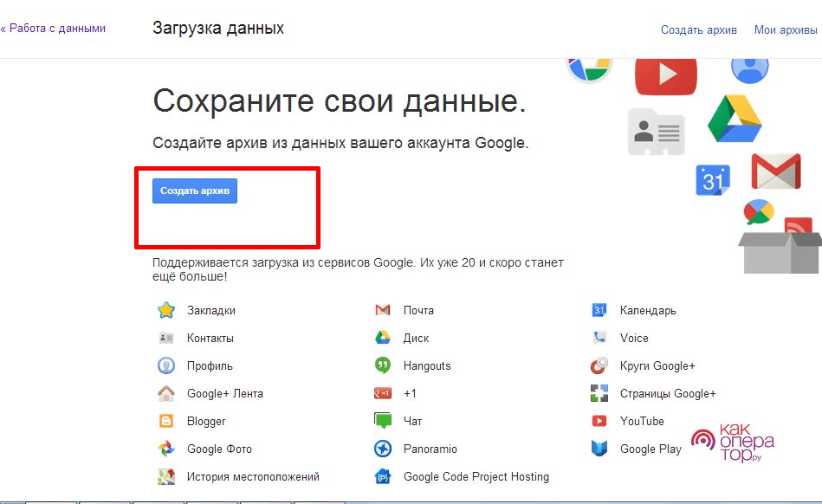Click the Google Play book icon

pos(599,449)
